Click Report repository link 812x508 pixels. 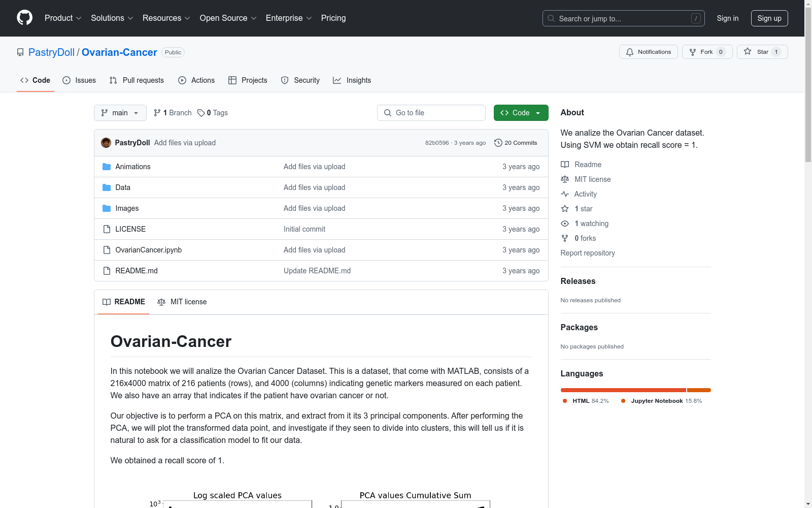coord(588,253)
